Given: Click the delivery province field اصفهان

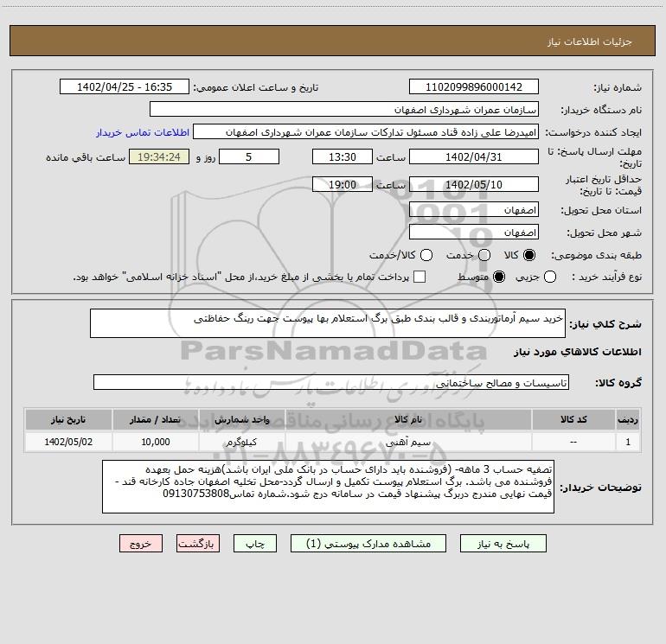Looking at the screenshot, I should click(x=474, y=209).
